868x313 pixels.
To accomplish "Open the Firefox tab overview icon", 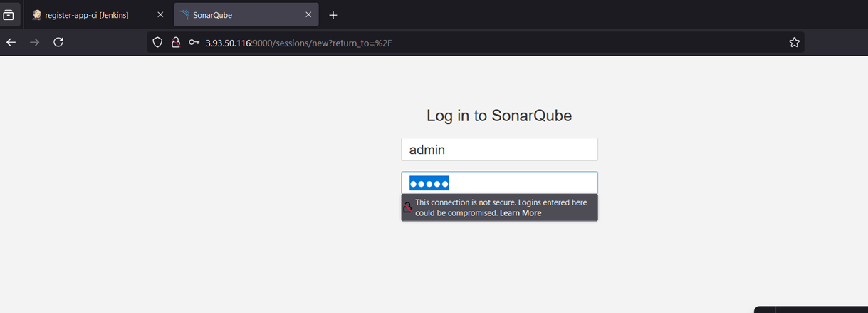I will click(x=9, y=15).
